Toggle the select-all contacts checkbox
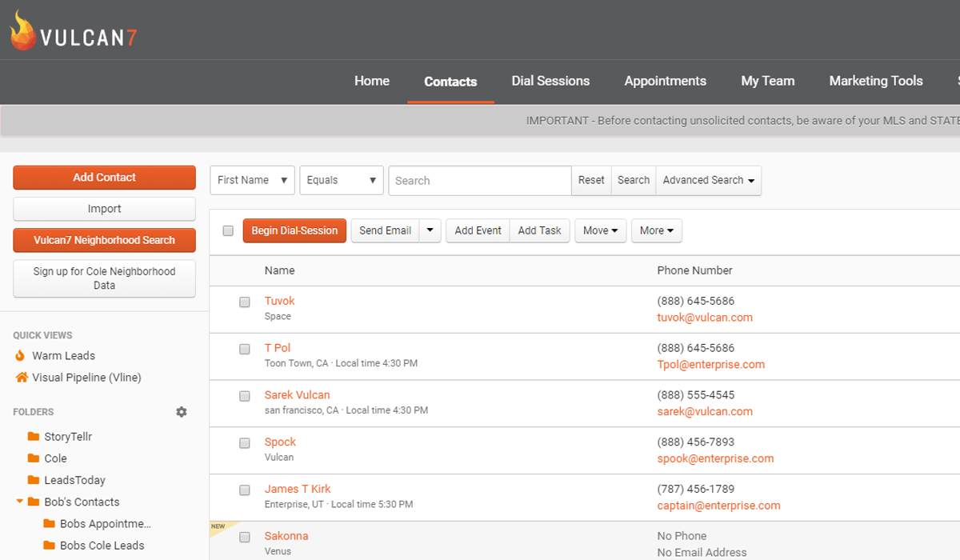960x560 pixels. pos(228,230)
